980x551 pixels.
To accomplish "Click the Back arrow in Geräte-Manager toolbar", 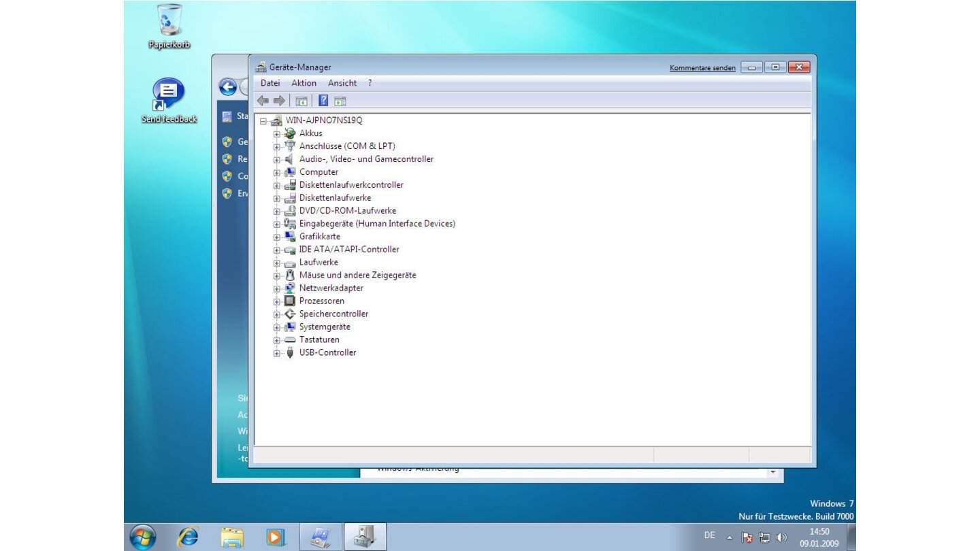I will click(263, 101).
